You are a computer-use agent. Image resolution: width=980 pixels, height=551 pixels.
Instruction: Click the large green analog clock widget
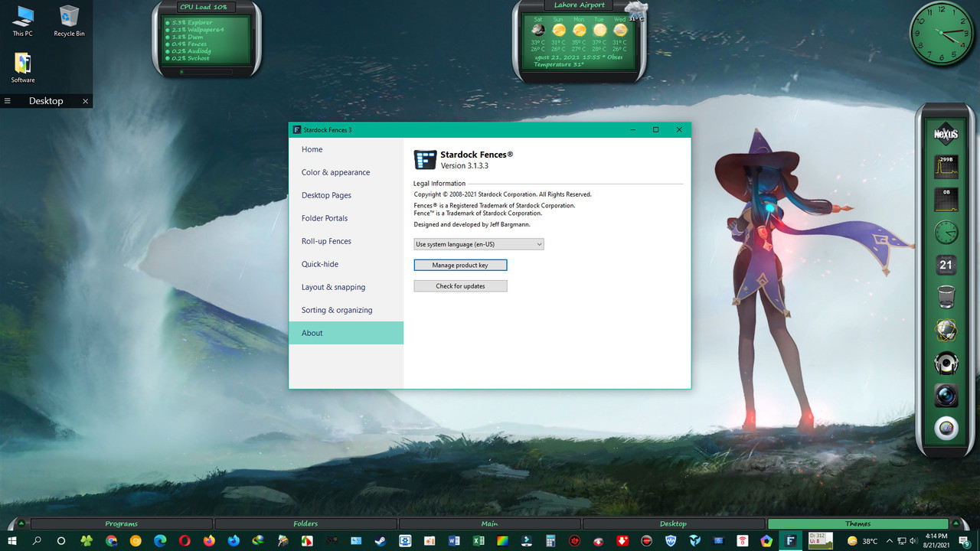(942, 33)
